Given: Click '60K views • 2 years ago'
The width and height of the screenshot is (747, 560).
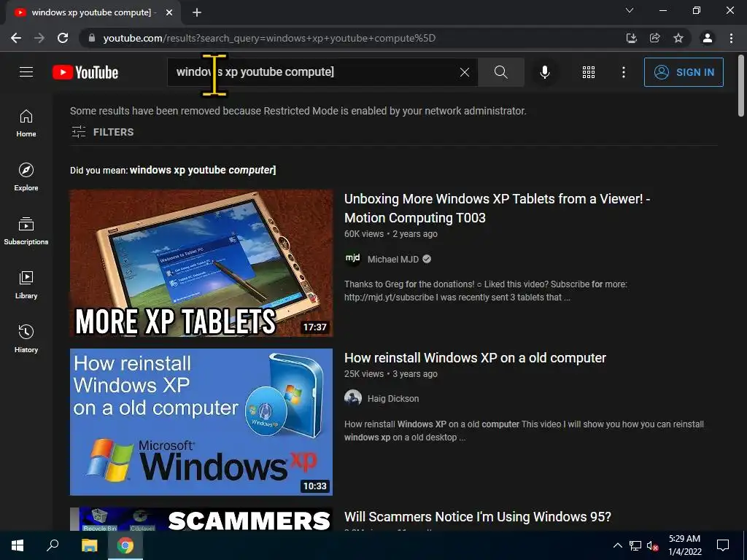Looking at the screenshot, I should point(391,234).
